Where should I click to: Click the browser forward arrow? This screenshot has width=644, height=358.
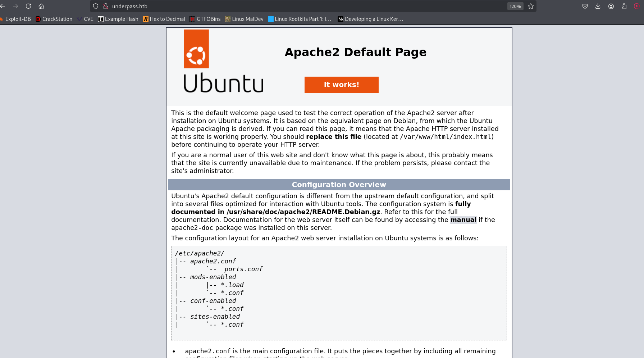coord(15,6)
